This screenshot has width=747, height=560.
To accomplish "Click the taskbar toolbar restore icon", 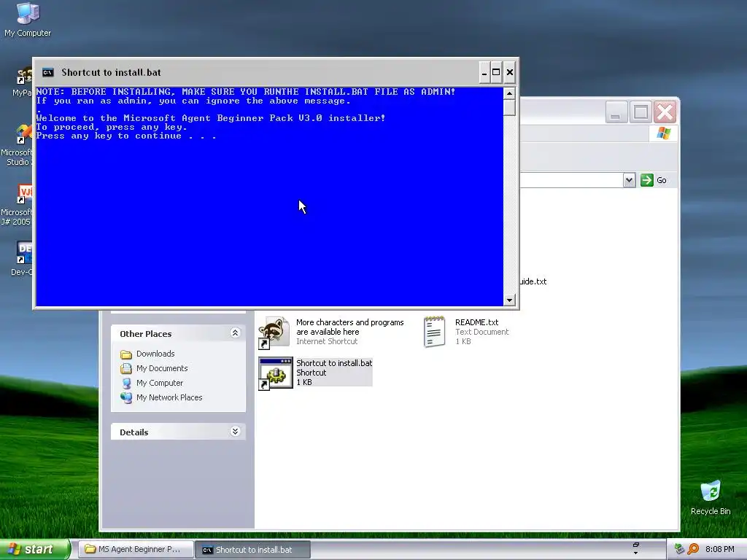I will click(x=635, y=545).
